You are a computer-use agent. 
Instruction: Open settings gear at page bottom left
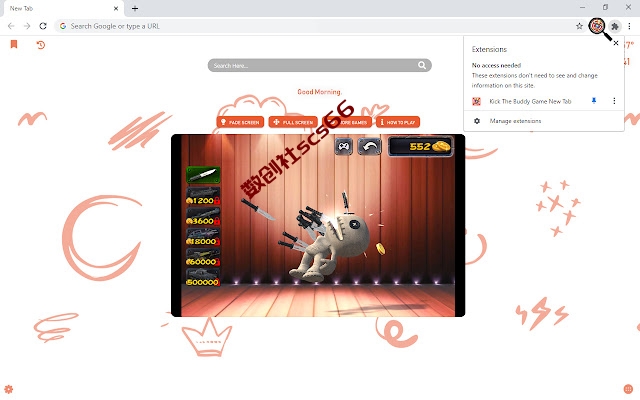click(9, 389)
